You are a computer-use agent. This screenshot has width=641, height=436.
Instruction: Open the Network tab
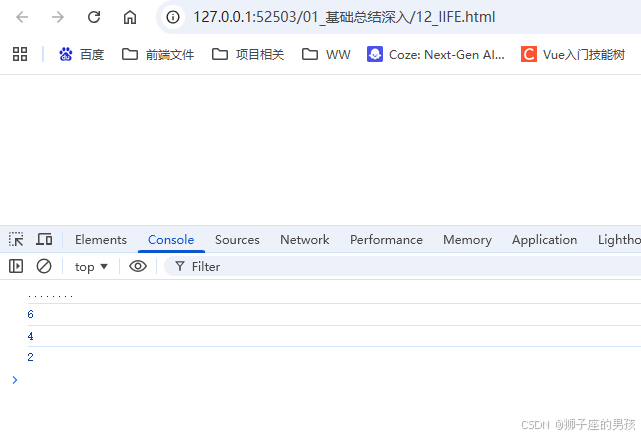pos(305,240)
